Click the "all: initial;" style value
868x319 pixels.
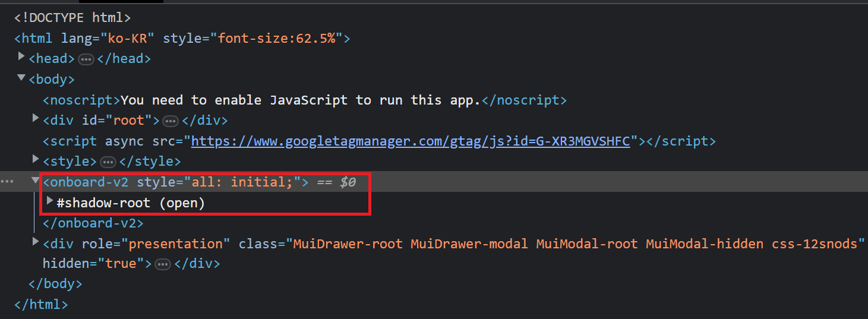(242, 182)
